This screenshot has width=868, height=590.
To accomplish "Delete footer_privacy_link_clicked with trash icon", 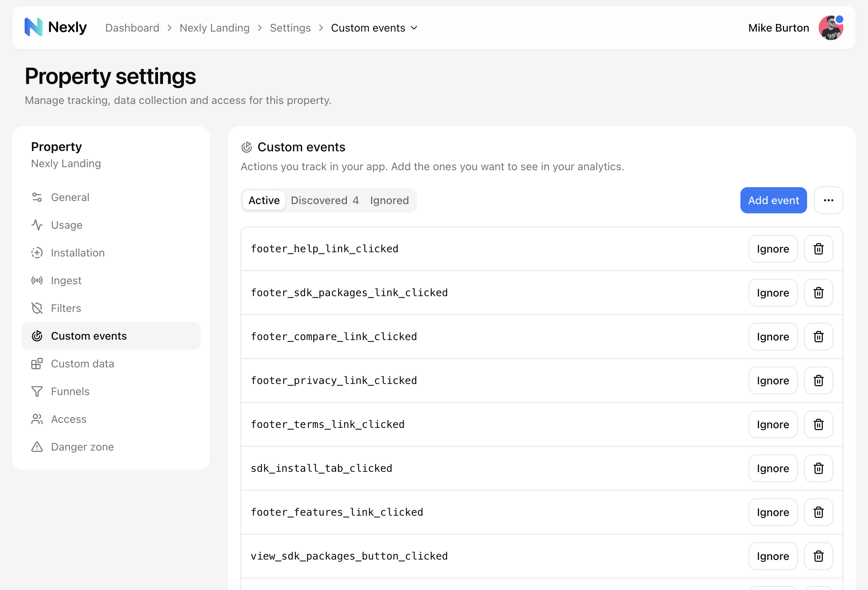I will [818, 380].
